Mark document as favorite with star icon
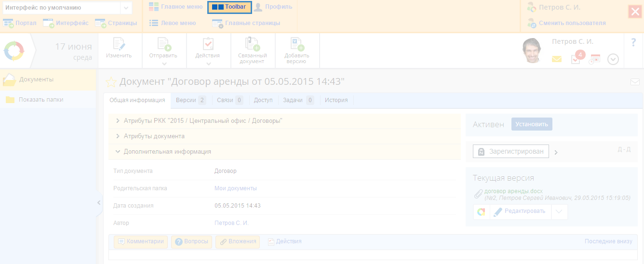 [x=111, y=82]
